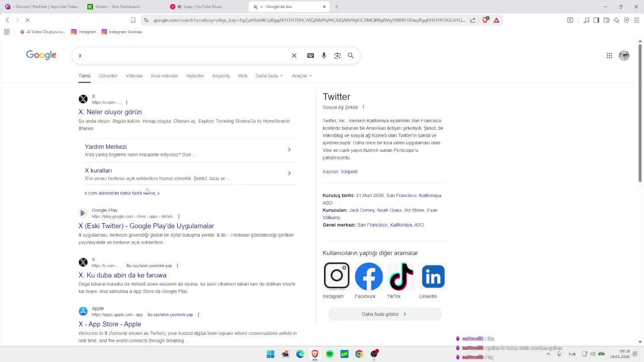
Task: Stop page loading with the X button
Action: click(x=27, y=20)
